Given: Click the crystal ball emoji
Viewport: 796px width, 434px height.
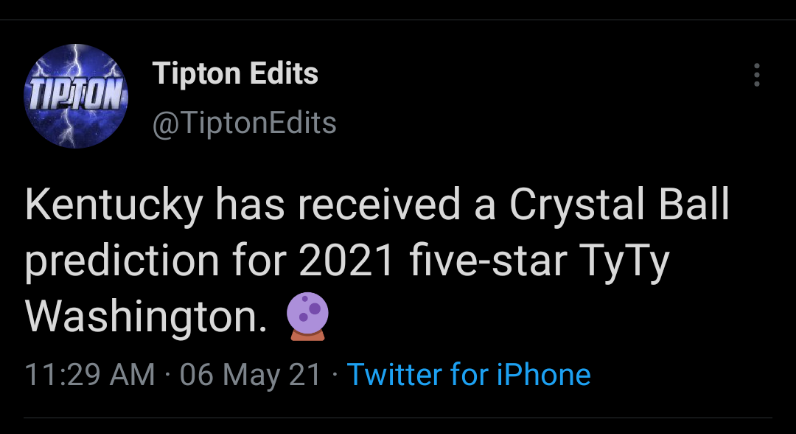Looking at the screenshot, I should (307, 316).
